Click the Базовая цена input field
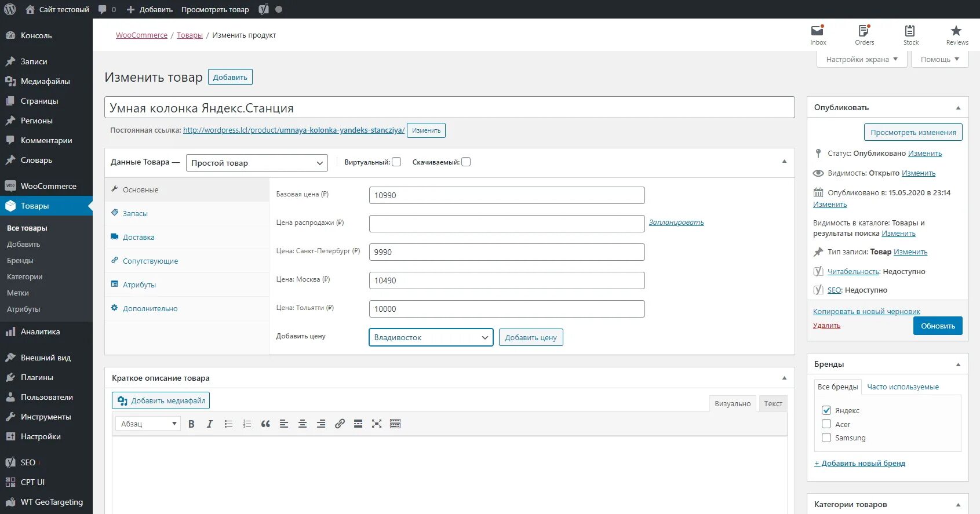Viewport: 980px width, 514px height. coord(507,195)
